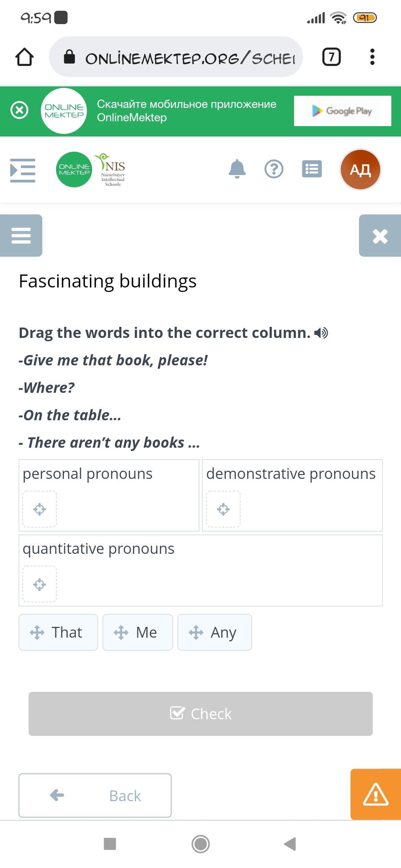Image resolution: width=401 pixels, height=868 pixels.
Task: Open the list view icon in header
Action: [312, 169]
